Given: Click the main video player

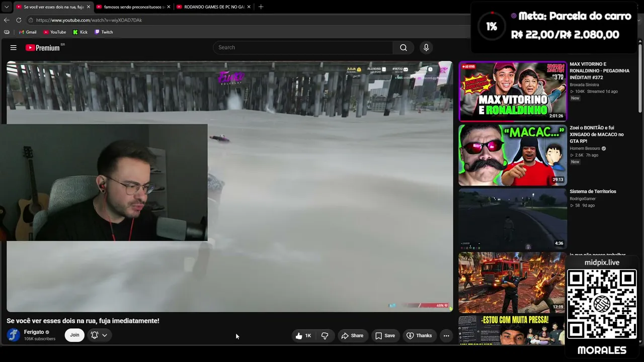Looking at the screenshot, I should 229,187.
